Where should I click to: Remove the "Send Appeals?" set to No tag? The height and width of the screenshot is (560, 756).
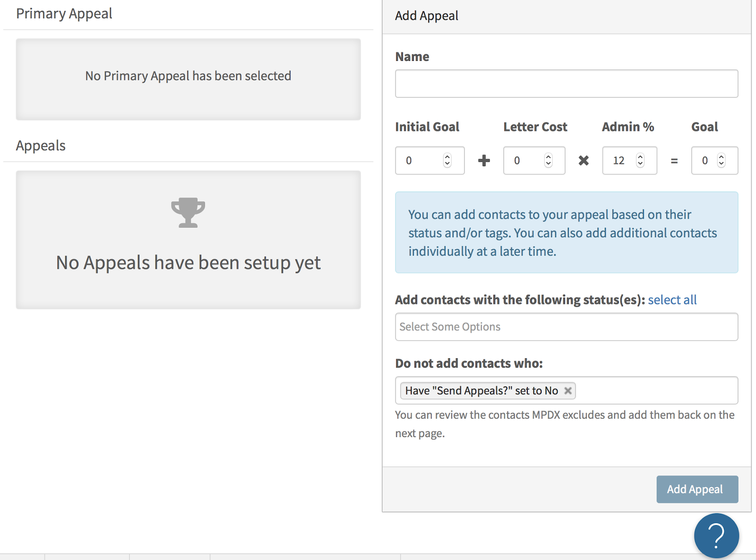pyautogui.click(x=568, y=391)
